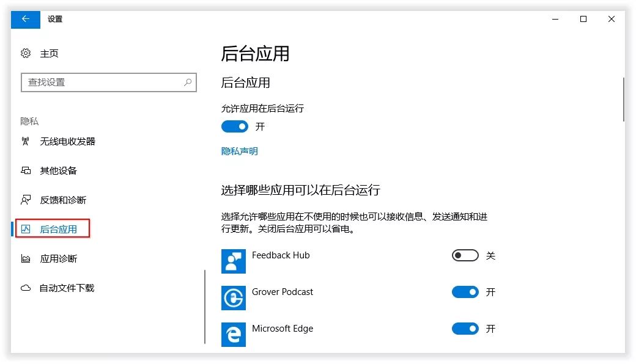Viewport: 636px width, 364px height.
Task: Click the Feedback Hub app icon
Action: 233,261
